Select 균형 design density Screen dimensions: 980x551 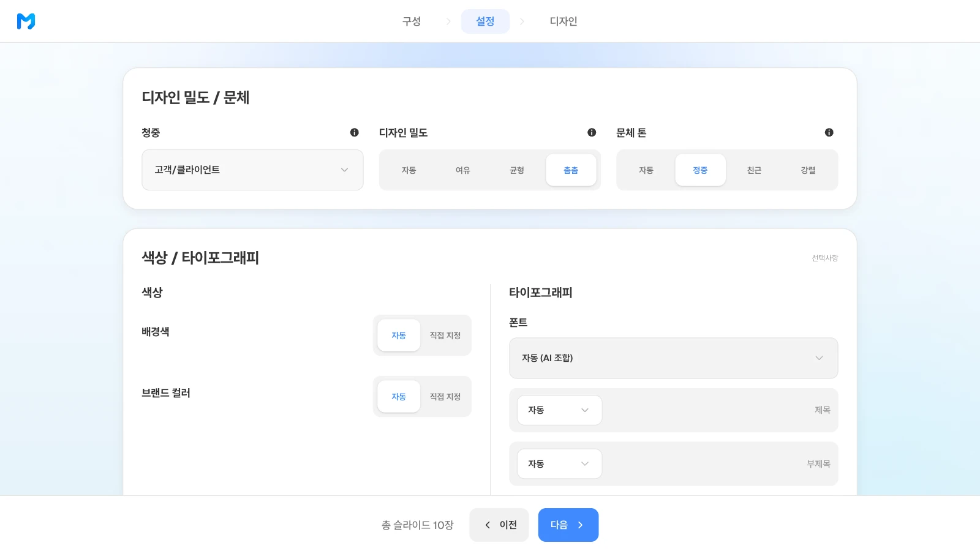517,170
